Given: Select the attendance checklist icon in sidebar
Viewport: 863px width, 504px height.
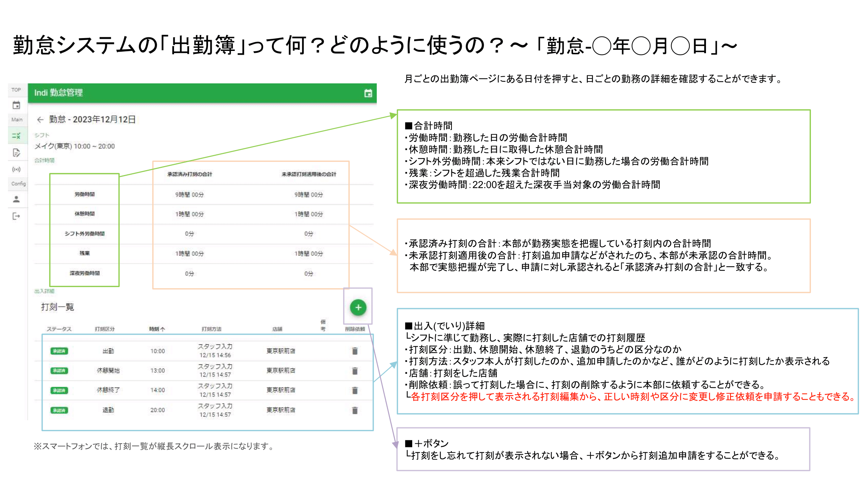Looking at the screenshot, I should (16, 135).
